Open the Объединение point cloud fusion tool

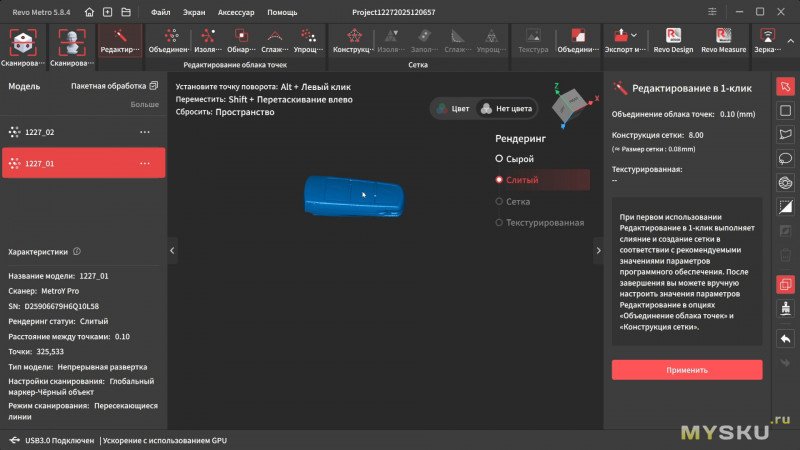tap(169, 40)
